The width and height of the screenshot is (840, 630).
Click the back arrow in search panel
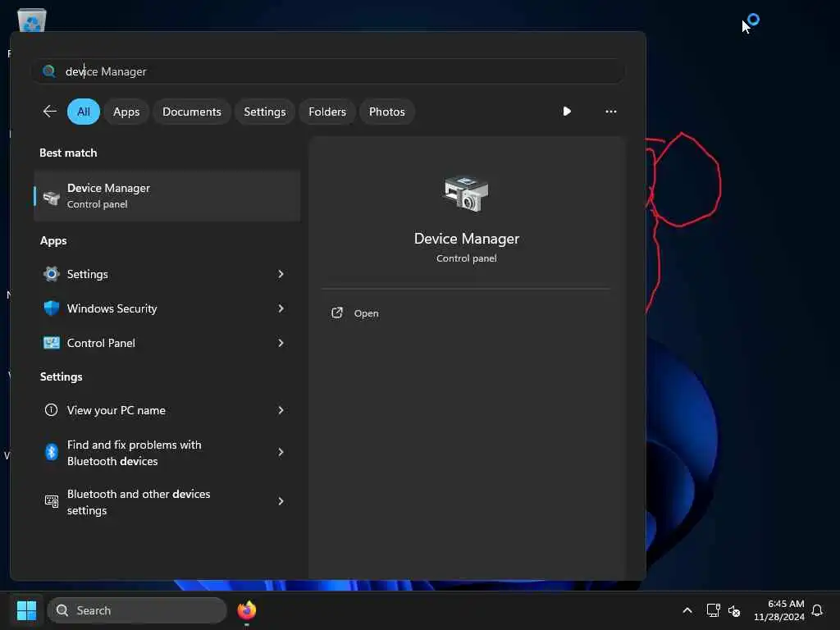pos(50,112)
